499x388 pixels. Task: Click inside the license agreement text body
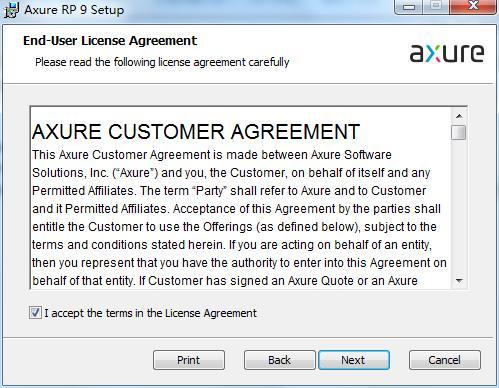tap(239, 218)
